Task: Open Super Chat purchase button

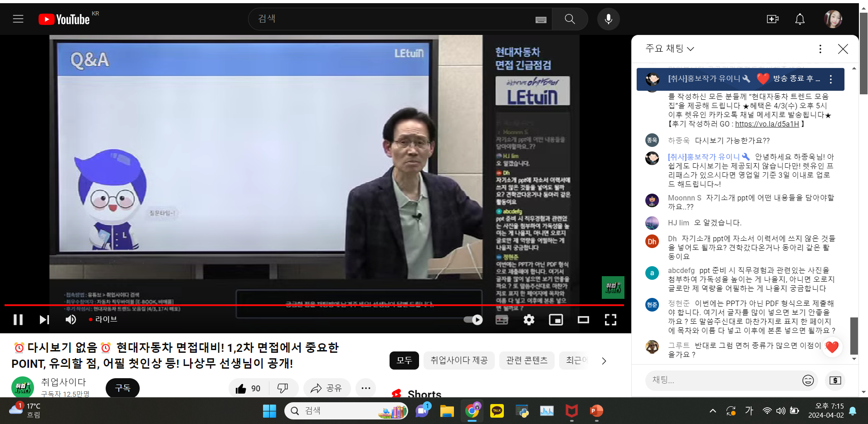Action: 835,380
